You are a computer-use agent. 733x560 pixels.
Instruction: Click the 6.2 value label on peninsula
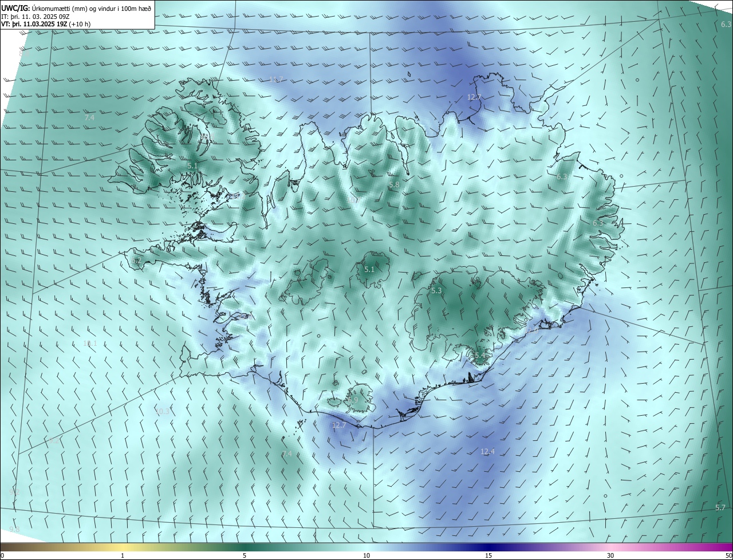[136, 261]
